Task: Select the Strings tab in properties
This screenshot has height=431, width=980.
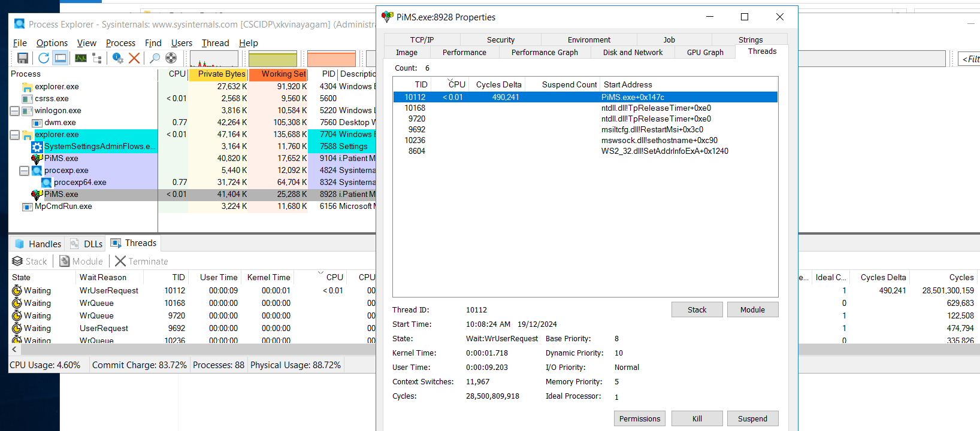Action: pyautogui.click(x=750, y=40)
